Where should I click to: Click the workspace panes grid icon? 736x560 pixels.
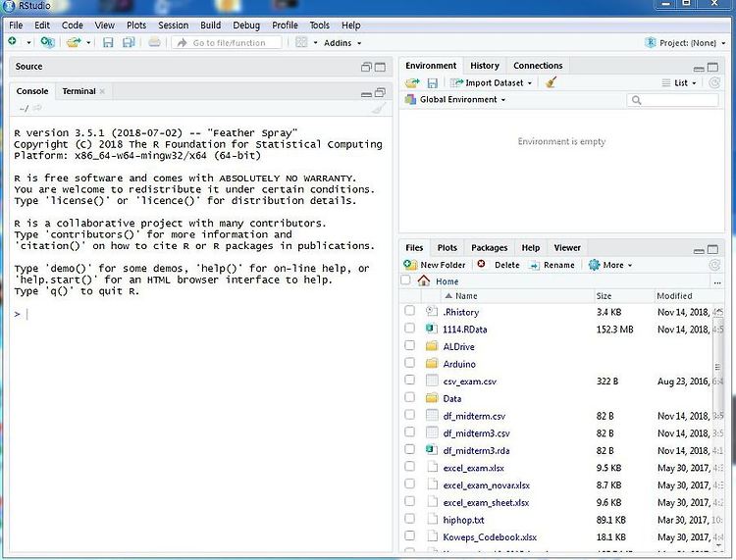pos(301,43)
